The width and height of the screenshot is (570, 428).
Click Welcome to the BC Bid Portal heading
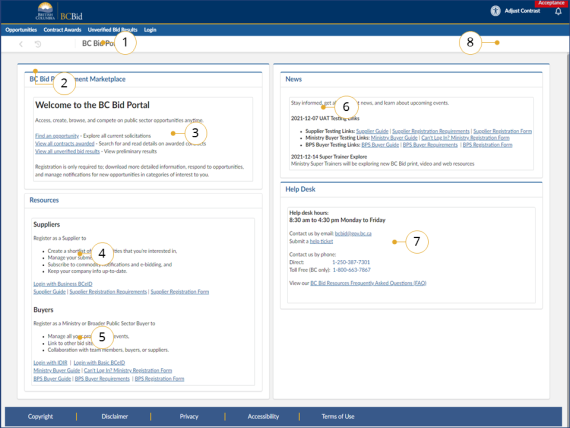pyautogui.click(x=92, y=105)
